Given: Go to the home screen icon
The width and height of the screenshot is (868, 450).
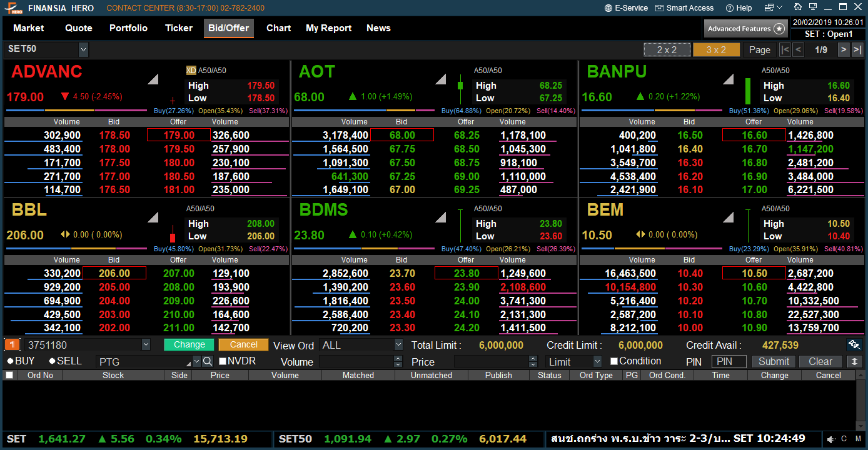Looking at the screenshot, I should point(797,7).
